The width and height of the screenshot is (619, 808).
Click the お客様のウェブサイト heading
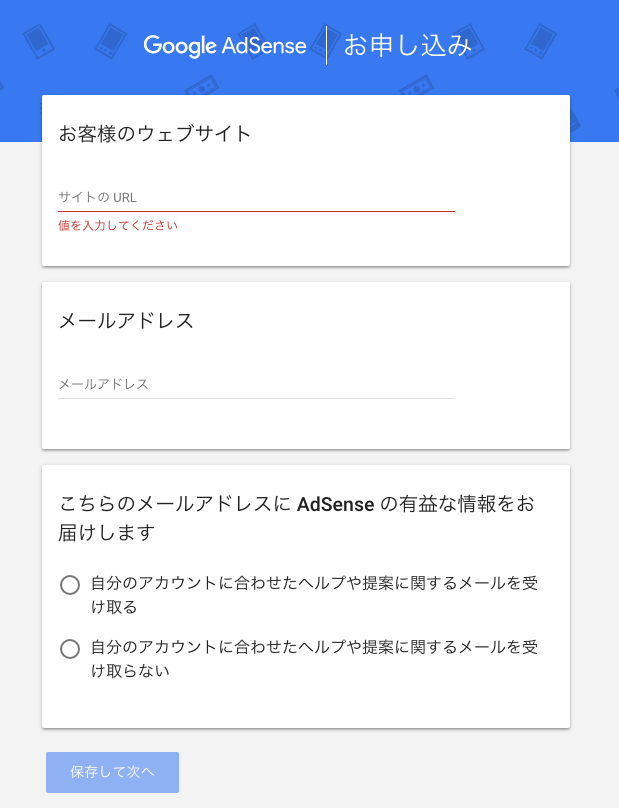pyautogui.click(x=155, y=133)
